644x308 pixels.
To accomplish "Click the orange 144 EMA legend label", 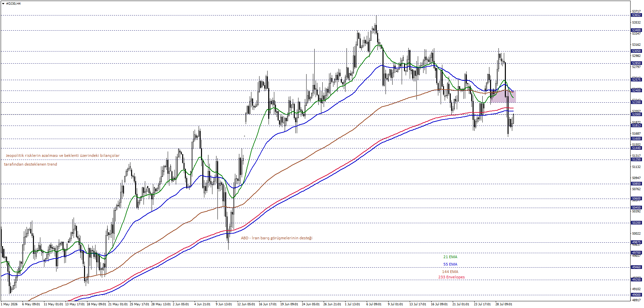I will [x=450, y=272].
